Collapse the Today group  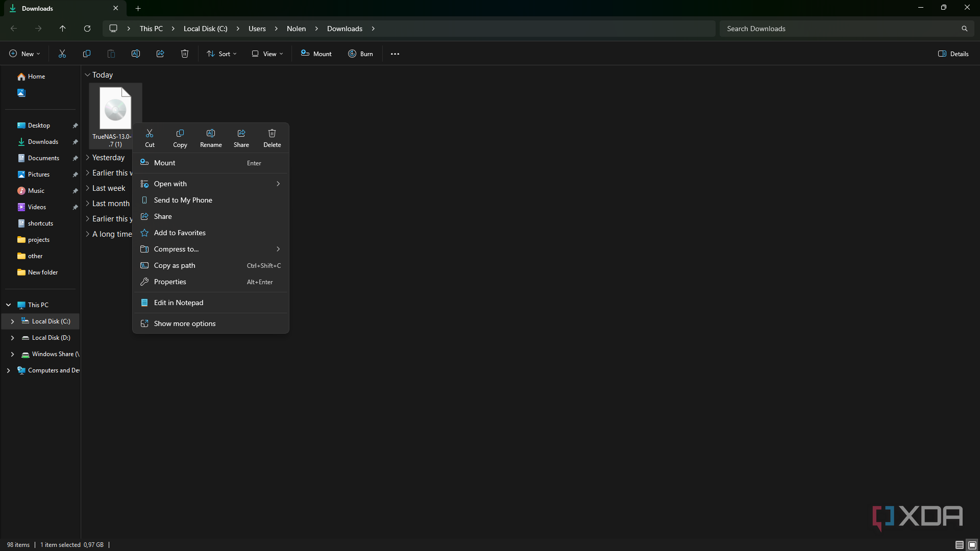tap(87, 75)
